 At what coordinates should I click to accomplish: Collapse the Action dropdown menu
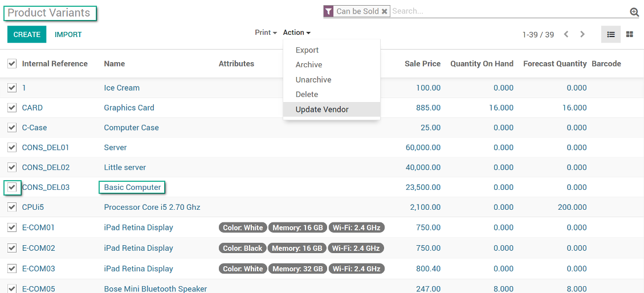pos(296,33)
